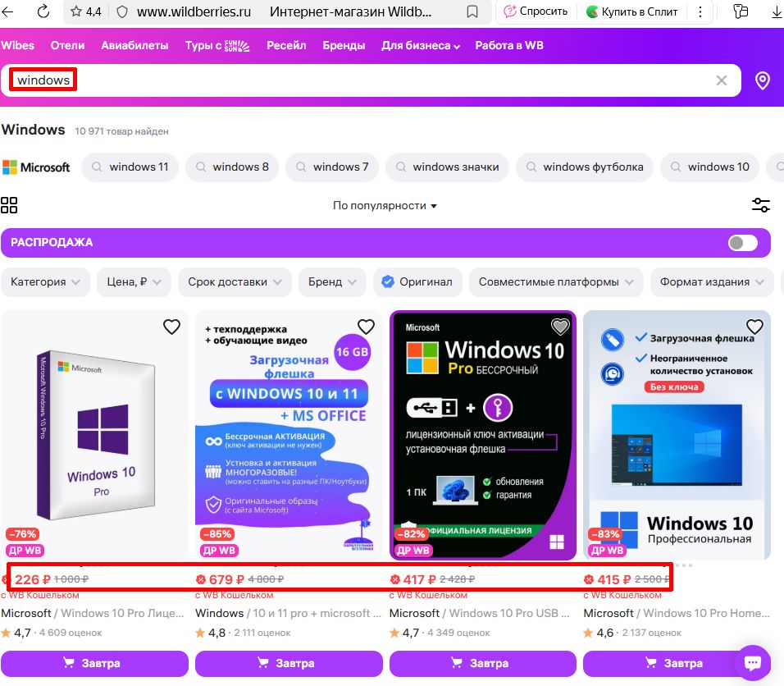Reload the page with refresh icon

[x=43, y=11]
